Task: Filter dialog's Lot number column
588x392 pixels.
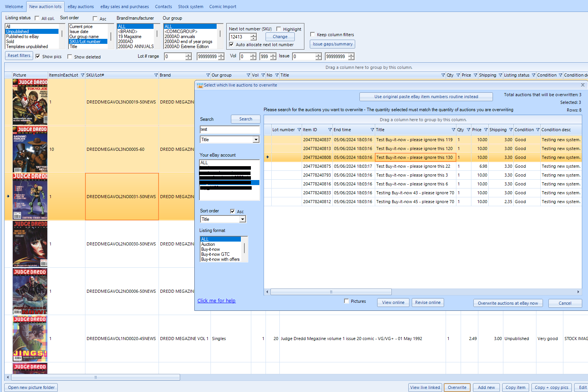Action: [x=299, y=130]
